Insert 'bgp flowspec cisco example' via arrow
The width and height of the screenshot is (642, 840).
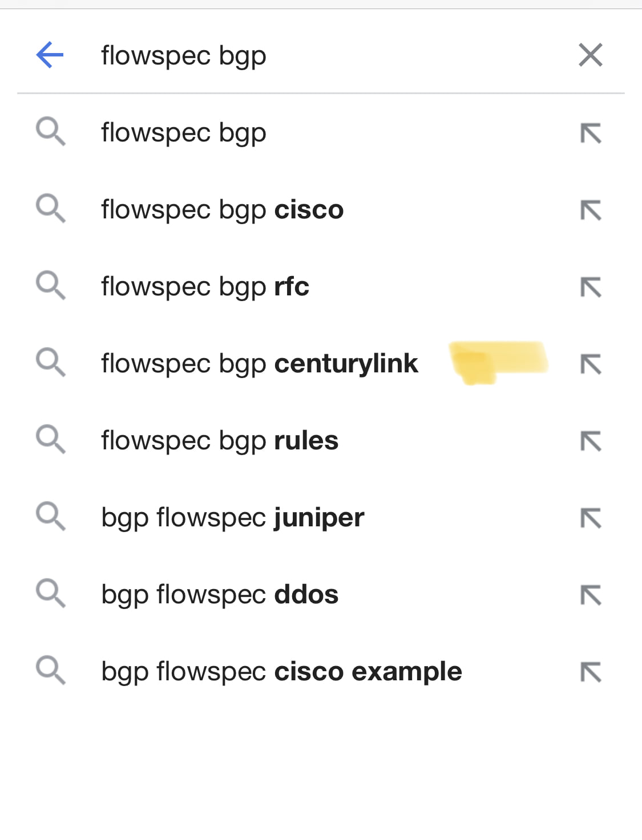point(591,672)
